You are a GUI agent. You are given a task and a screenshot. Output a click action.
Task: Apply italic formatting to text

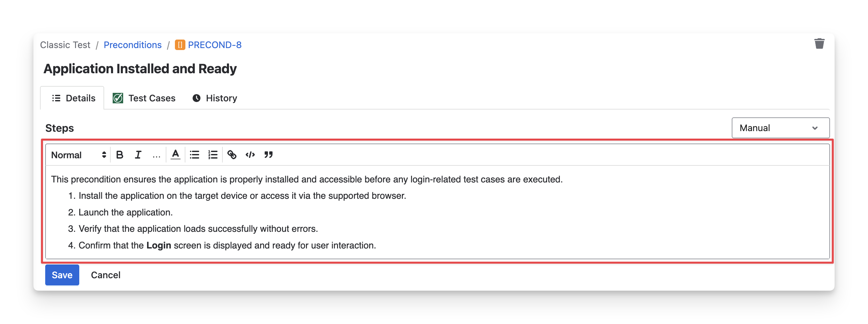[x=138, y=155]
